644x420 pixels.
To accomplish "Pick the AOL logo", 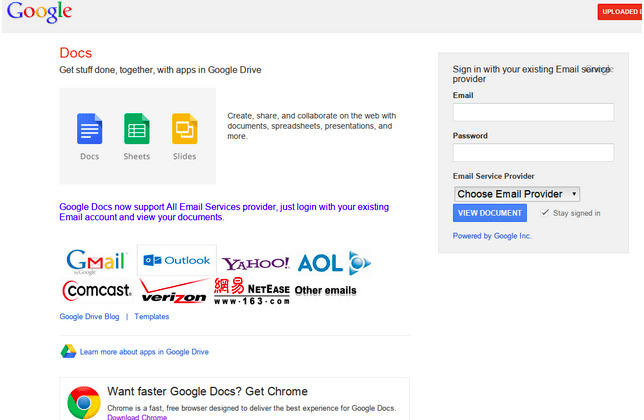I will 334,263.
